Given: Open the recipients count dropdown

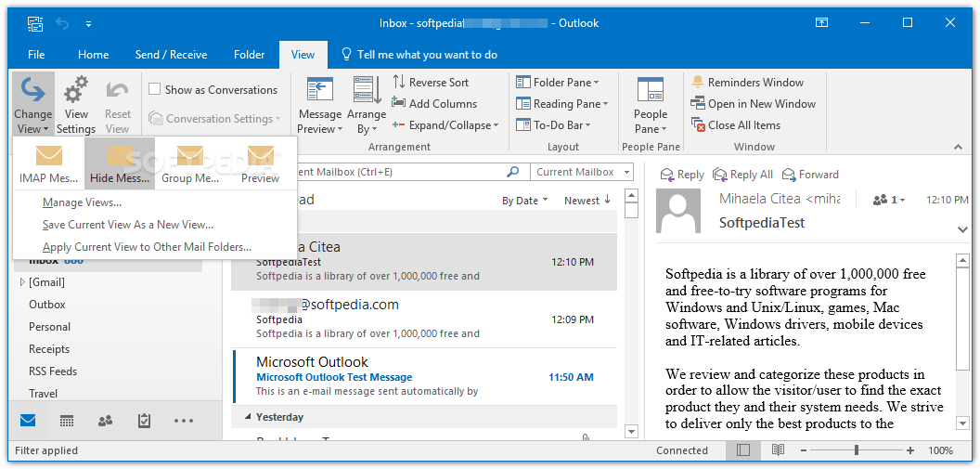Looking at the screenshot, I should pos(889,200).
